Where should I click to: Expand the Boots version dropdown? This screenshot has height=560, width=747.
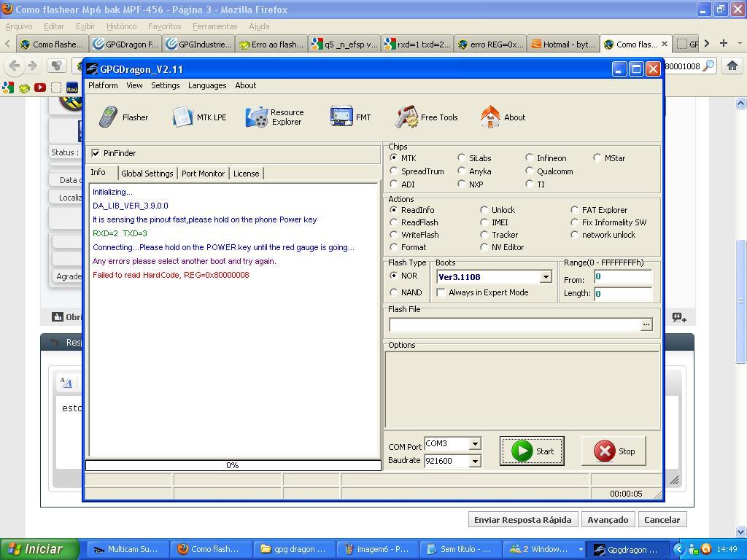pyautogui.click(x=546, y=276)
